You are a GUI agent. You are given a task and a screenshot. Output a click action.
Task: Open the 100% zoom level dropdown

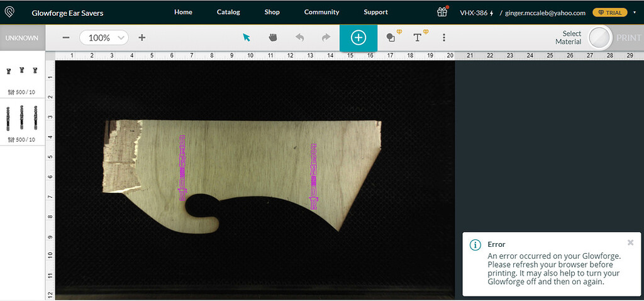coord(104,38)
